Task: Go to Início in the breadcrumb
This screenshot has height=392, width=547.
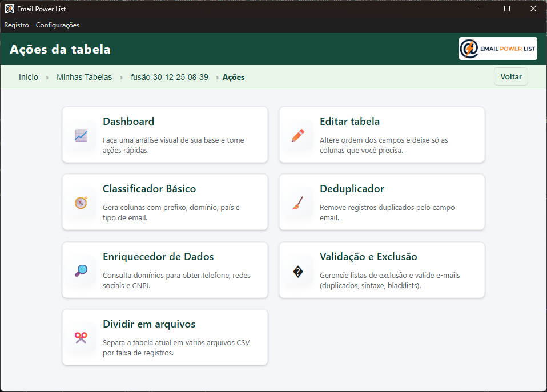Action: click(x=29, y=77)
